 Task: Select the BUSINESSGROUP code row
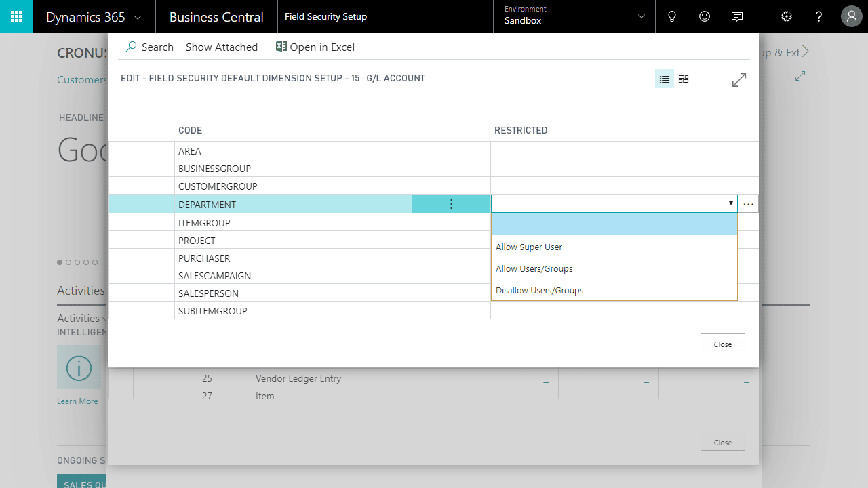coord(293,168)
